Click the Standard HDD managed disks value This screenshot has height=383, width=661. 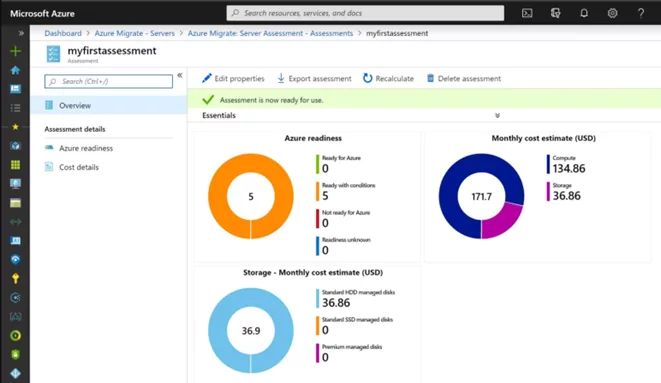336,303
